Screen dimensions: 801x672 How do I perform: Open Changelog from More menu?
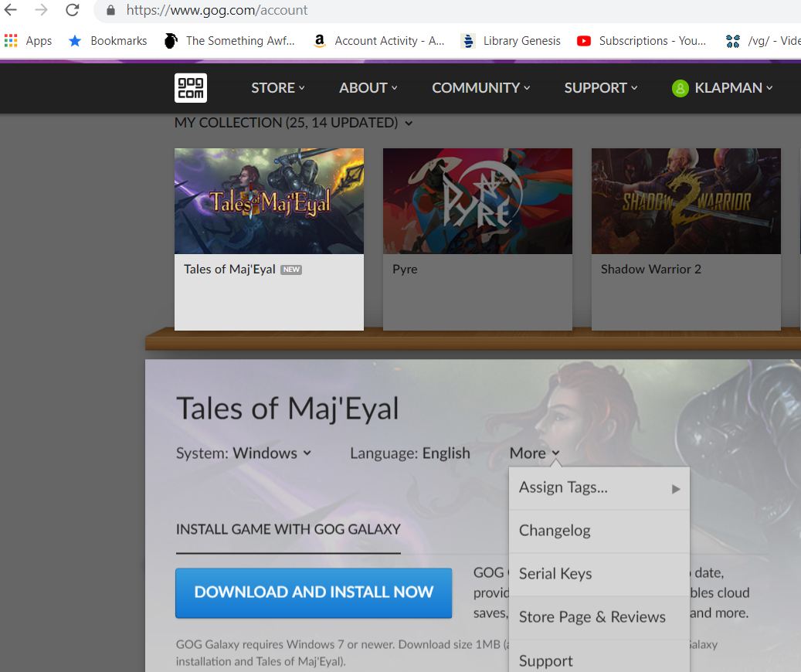point(599,531)
